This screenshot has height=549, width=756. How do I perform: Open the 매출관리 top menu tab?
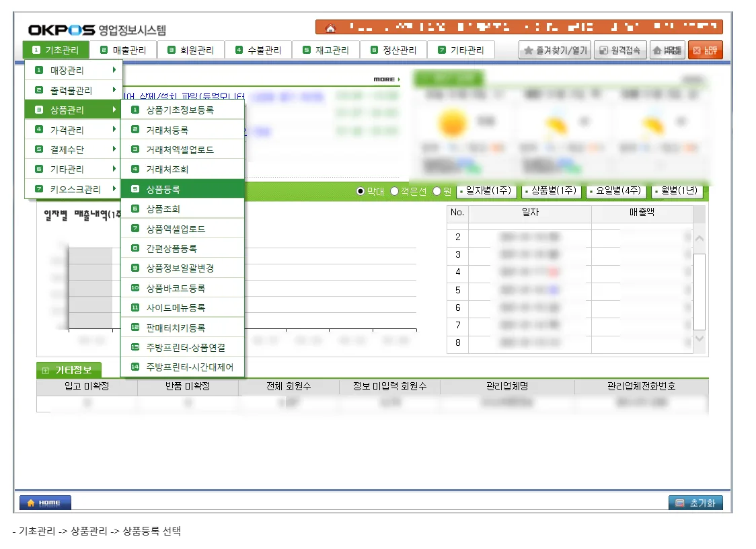[124, 50]
